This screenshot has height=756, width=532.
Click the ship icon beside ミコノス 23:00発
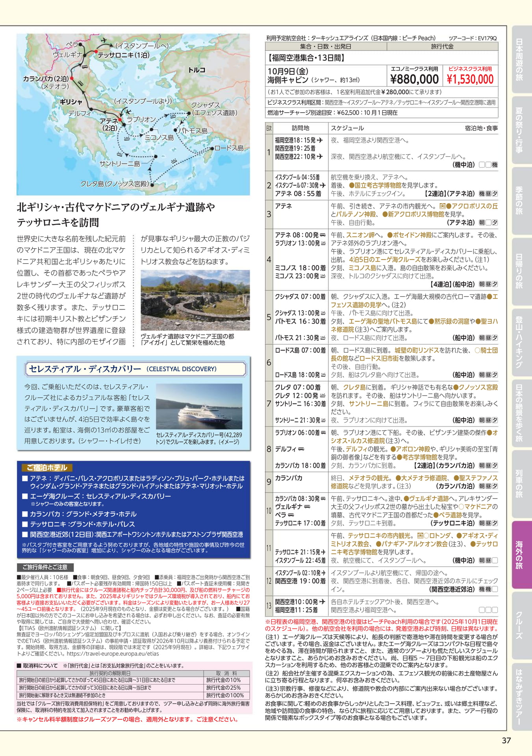coord(323,276)
